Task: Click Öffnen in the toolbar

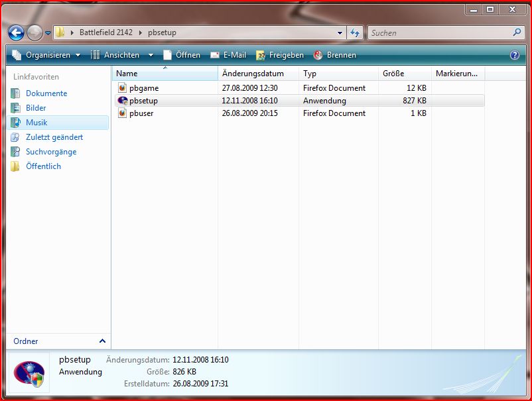Action: (x=182, y=55)
